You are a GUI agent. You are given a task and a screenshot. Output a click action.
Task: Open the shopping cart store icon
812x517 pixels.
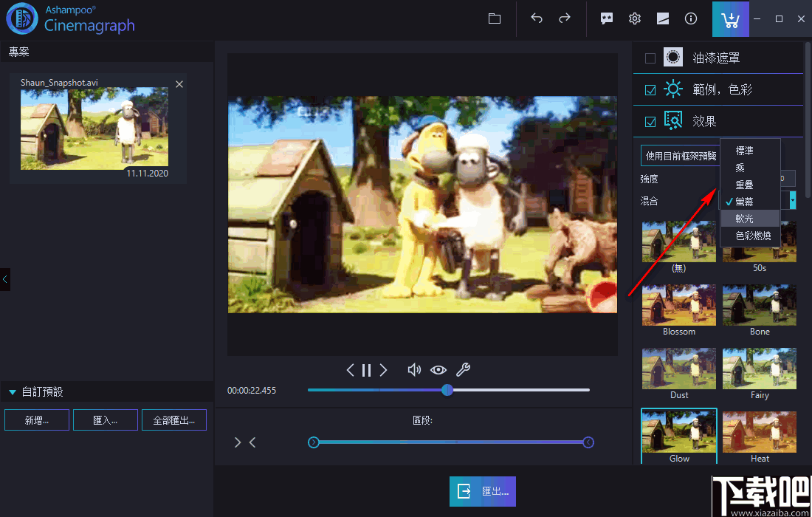click(x=730, y=18)
